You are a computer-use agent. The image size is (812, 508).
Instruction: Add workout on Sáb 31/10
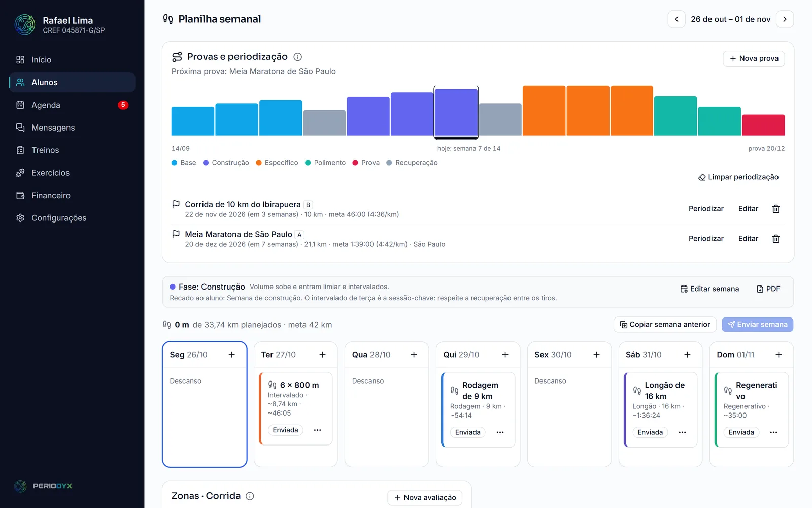tap(687, 355)
